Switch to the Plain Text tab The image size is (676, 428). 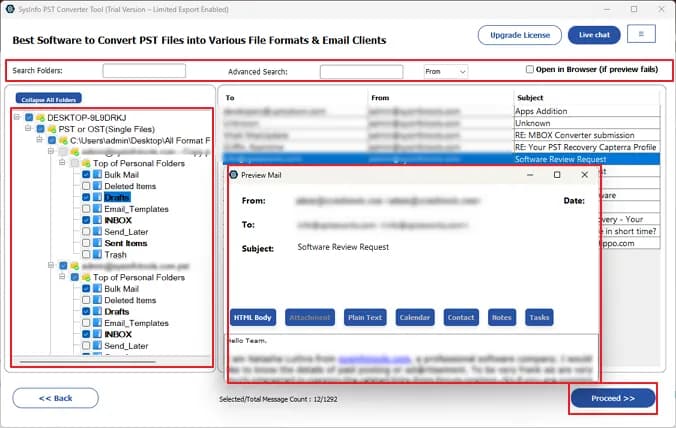[x=365, y=318]
